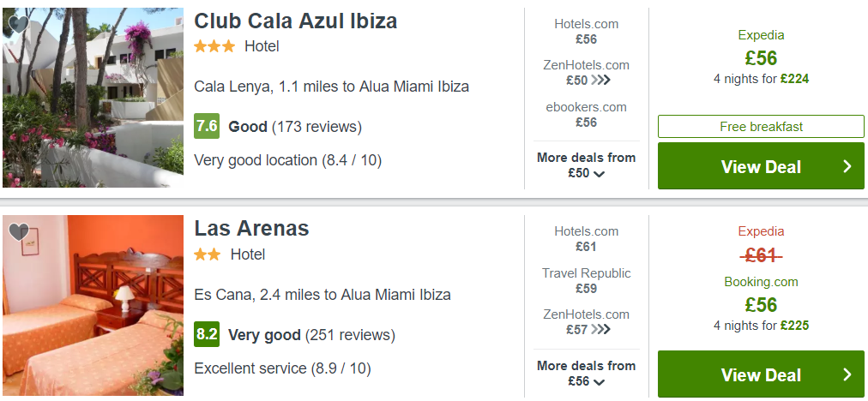Image resolution: width=868 pixels, height=401 pixels.
Task: View Deal for Club Cala Azul Ibiza
Action: coord(761,166)
